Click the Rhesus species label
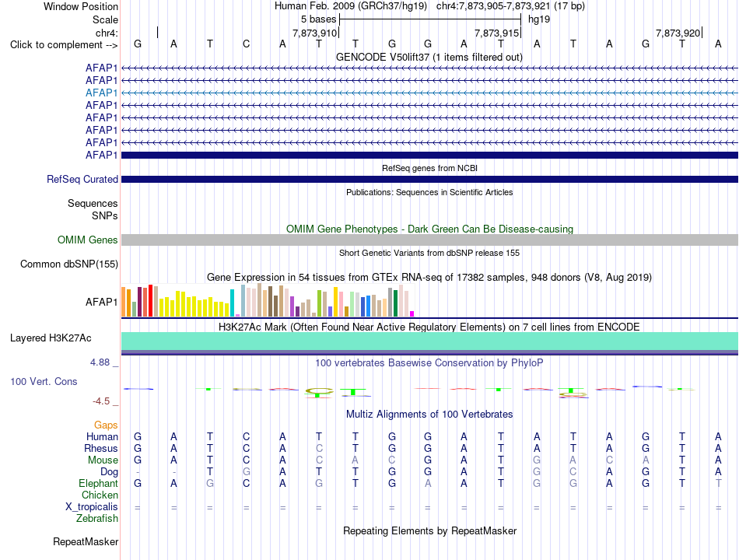Image resolution: width=739 pixels, height=560 pixels. point(101,448)
